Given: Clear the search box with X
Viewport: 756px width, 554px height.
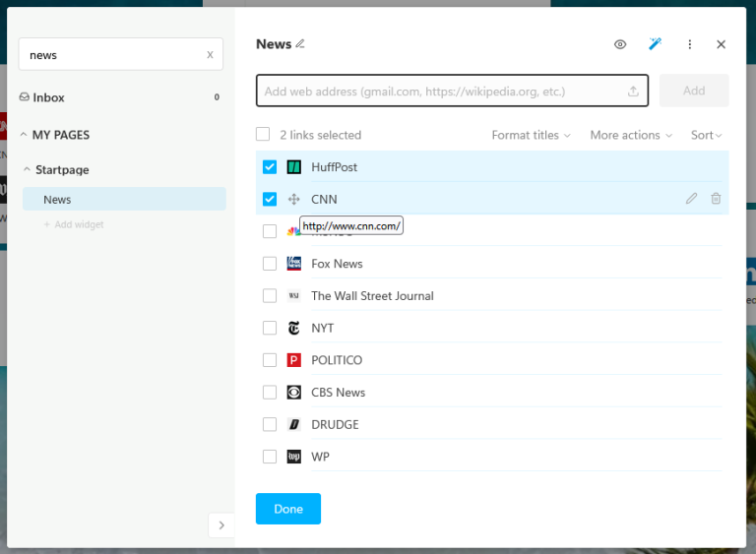Looking at the screenshot, I should click(x=210, y=55).
